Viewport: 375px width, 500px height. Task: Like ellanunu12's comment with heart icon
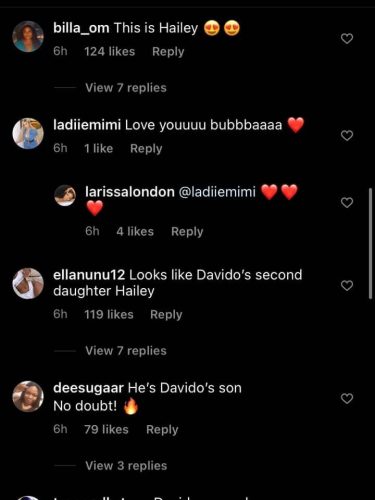click(347, 286)
